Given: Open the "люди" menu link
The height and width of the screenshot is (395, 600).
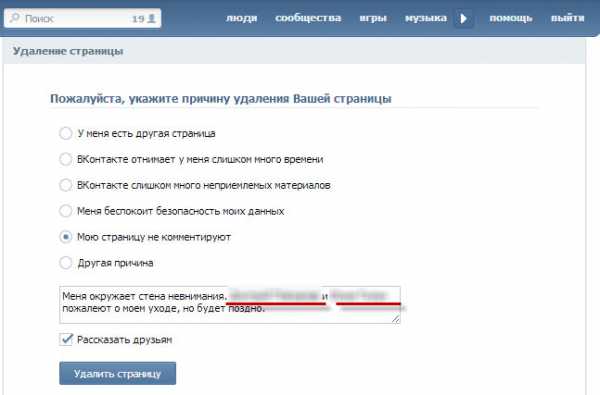Looking at the screenshot, I should pos(241,18).
